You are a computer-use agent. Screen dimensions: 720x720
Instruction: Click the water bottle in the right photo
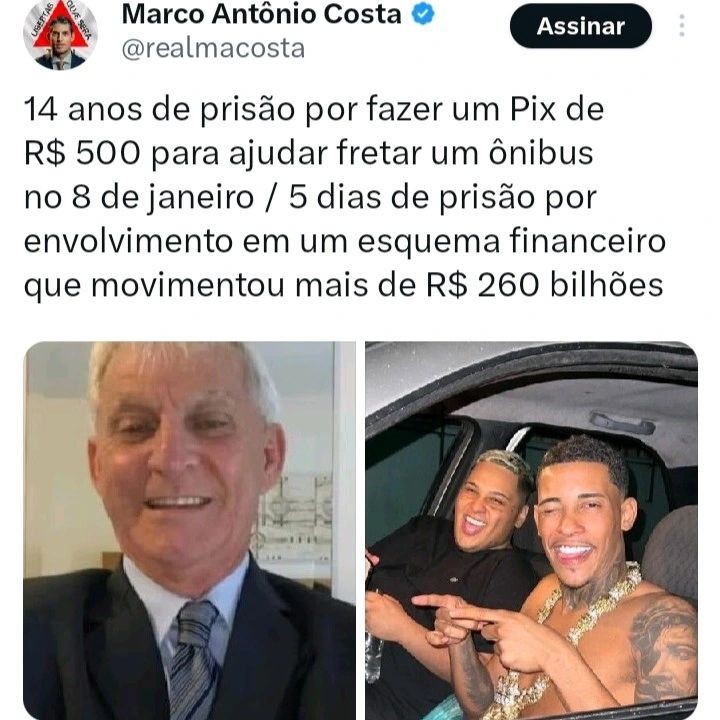click(x=374, y=657)
